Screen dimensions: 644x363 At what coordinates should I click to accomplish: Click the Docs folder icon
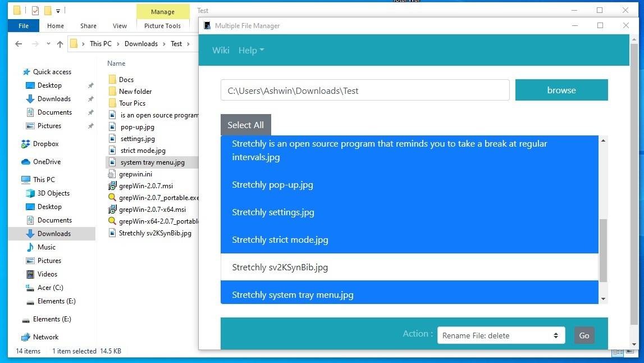pyautogui.click(x=112, y=79)
